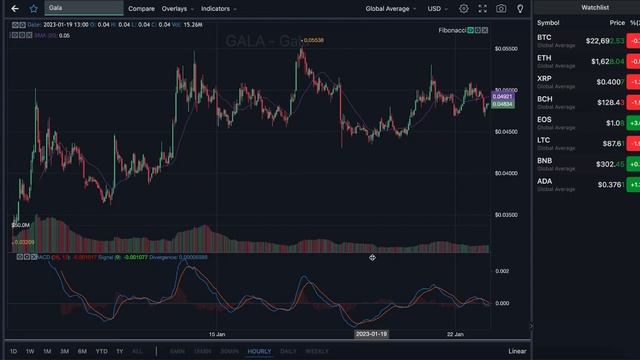Open the Global Average exchange dropdown
Image resolution: width=640 pixels, height=360 pixels.
(x=391, y=9)
